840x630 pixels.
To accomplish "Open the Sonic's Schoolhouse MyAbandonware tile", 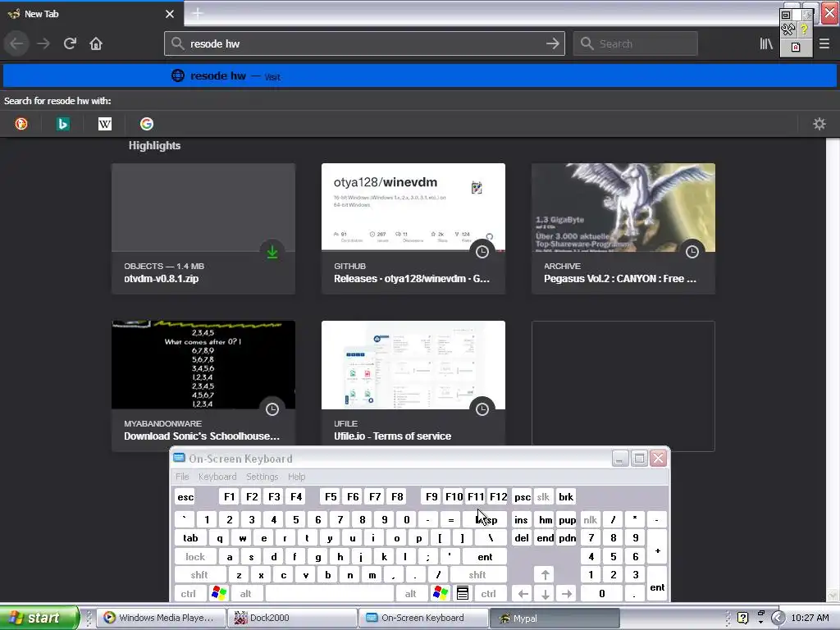I will click(x=203, y=386).
